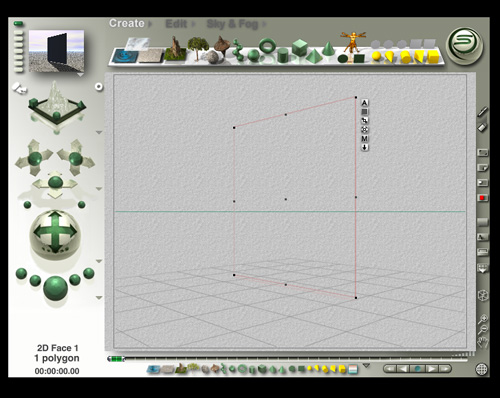Image resolution: width=500 pixels, height=398 pixels.
Task: Open object attributes with the A icon
Action: click(365, 103)
